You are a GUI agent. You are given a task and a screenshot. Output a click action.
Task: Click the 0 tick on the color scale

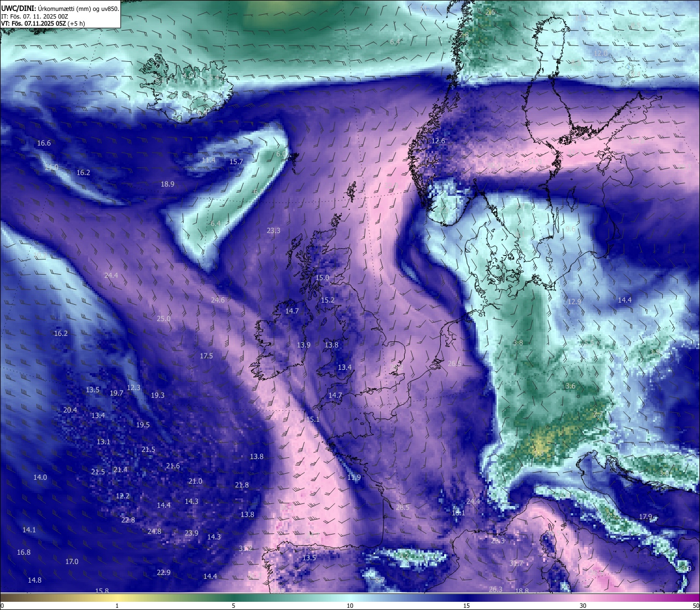point(2,606)
